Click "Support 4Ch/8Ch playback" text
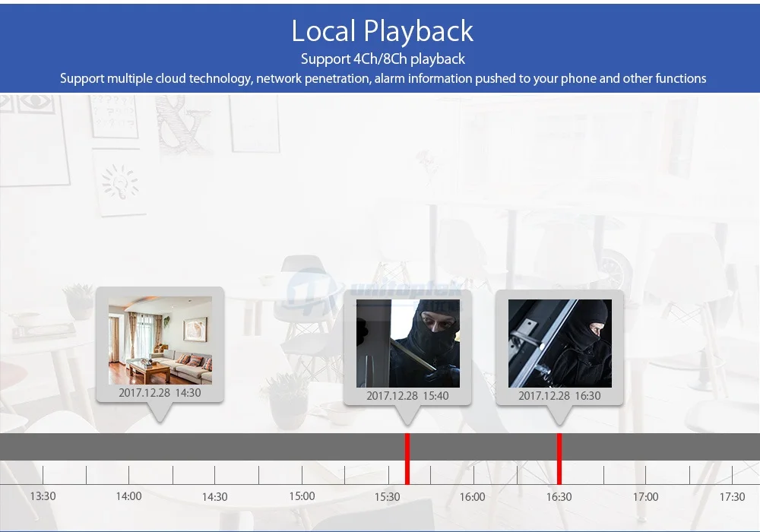 pos(383,59)
